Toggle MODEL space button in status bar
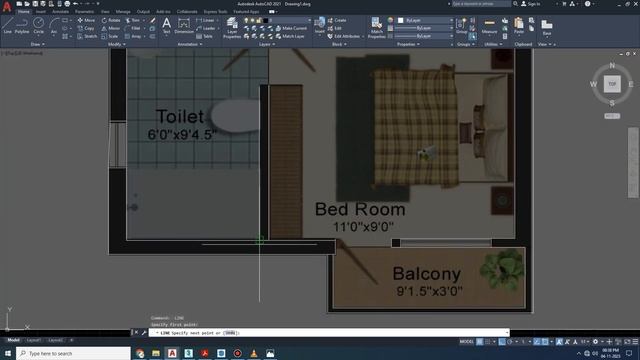 coord(467,342)
